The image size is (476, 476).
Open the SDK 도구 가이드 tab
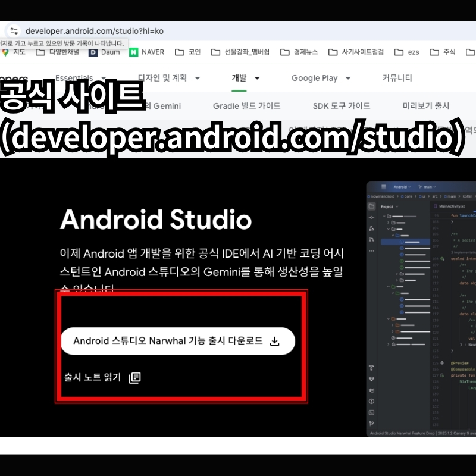pos(342,106)
